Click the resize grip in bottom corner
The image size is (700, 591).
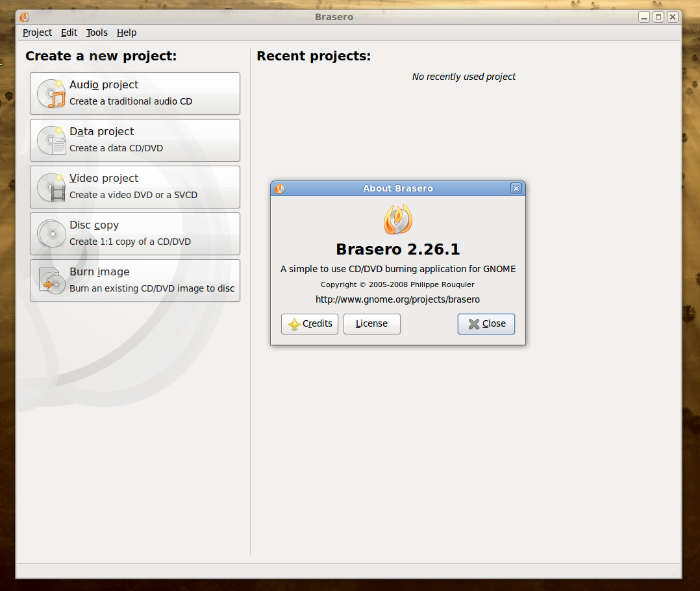pos(675,572)
